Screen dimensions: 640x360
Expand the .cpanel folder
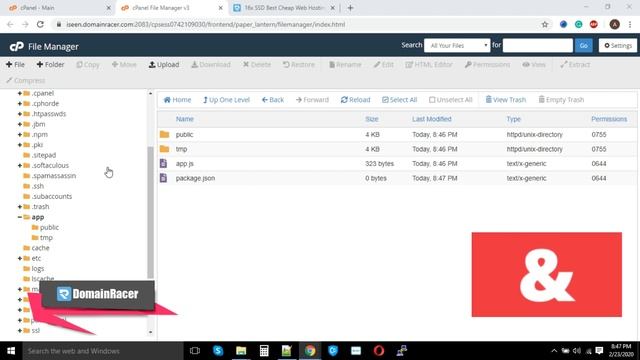pyautogui.click(x=20, y=93)
